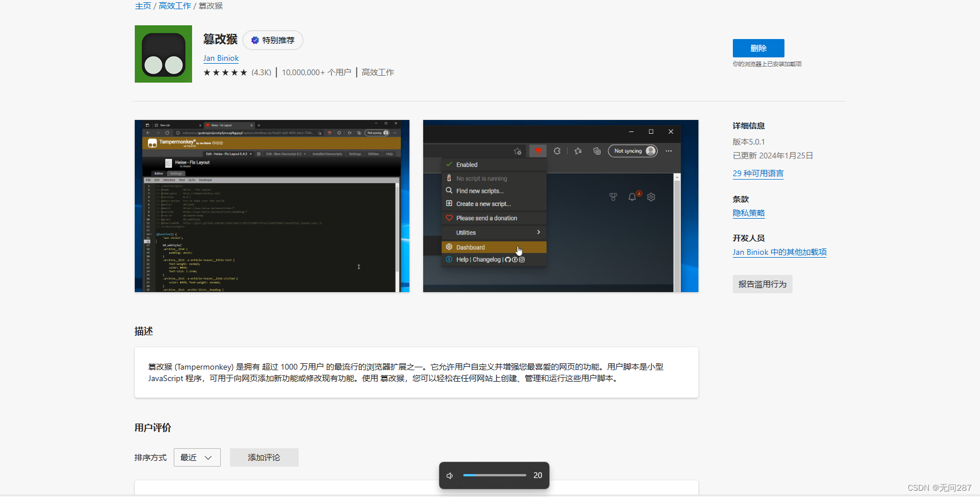Open the 最近 sort order dropdown
980x497 pixels.
click(197, 457)
